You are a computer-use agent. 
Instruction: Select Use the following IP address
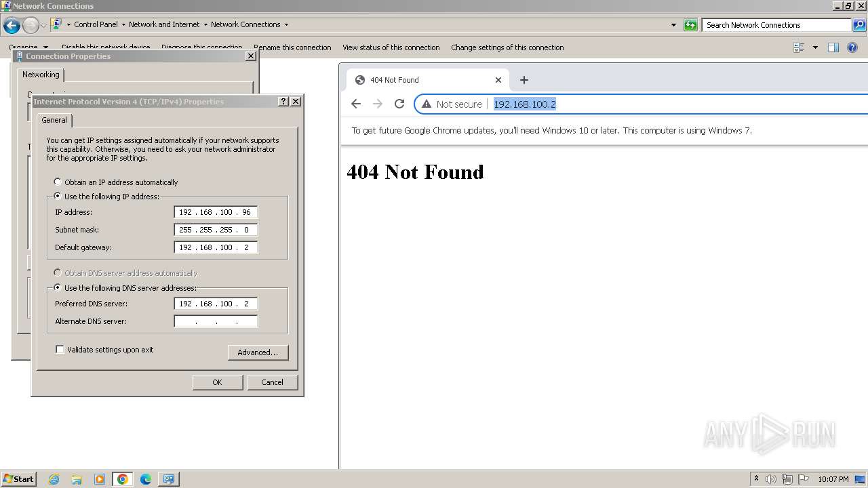[58, 197]
